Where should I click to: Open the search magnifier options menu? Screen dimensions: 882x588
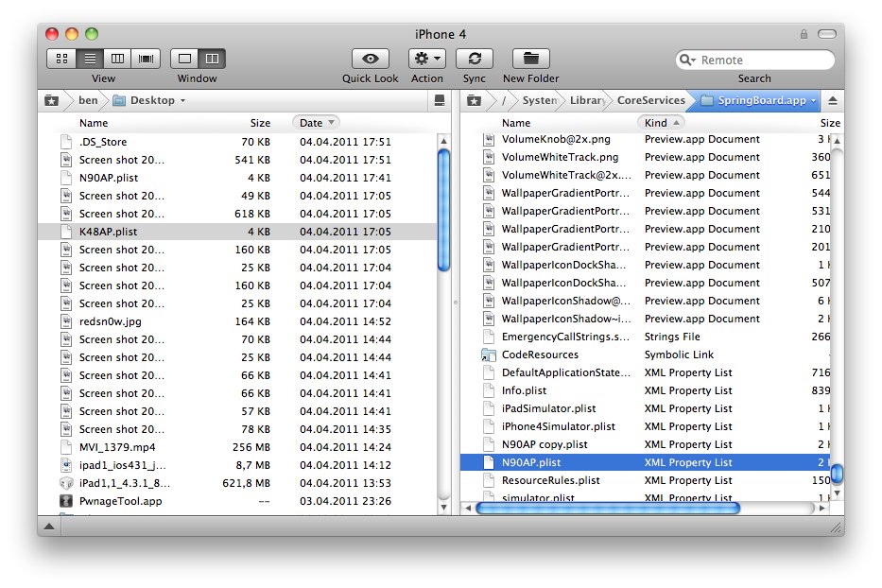[x=687, y=60]
